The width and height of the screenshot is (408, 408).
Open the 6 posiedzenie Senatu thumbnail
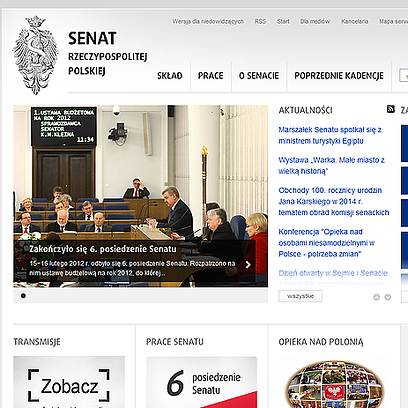click(202, 382)
